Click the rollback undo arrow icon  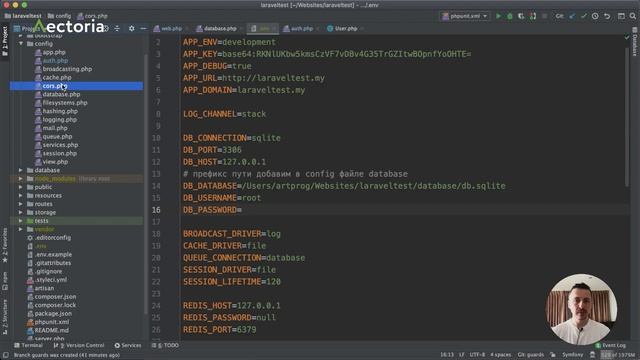tap(607, 16)
